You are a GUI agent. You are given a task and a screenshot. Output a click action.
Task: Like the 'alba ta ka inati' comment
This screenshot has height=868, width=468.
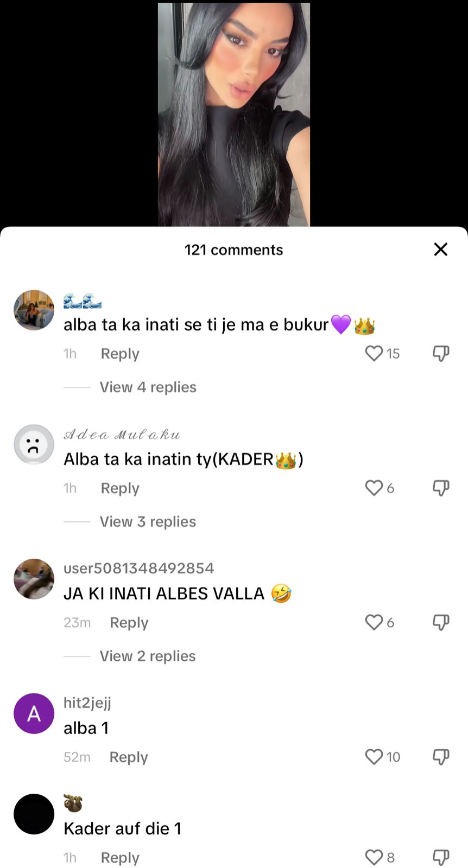pyautogui.click(x=374, y=354)
